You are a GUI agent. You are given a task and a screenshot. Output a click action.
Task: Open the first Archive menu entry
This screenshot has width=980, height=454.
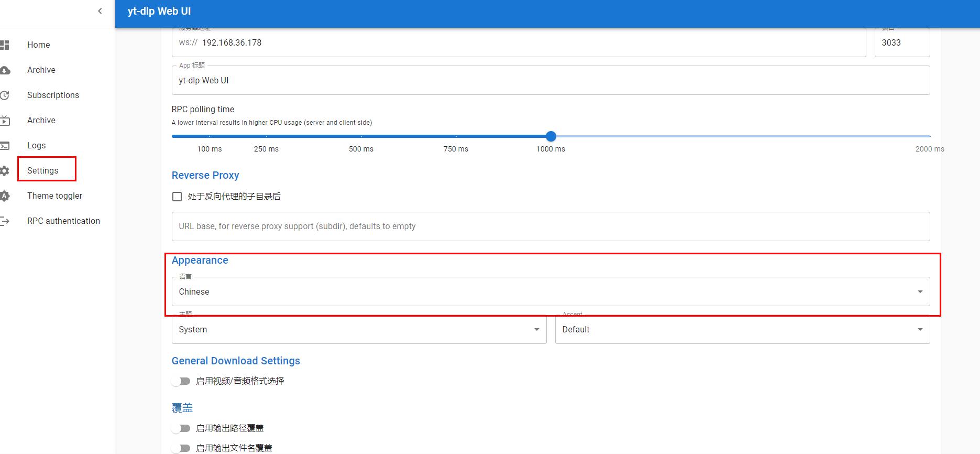(41, 70)
